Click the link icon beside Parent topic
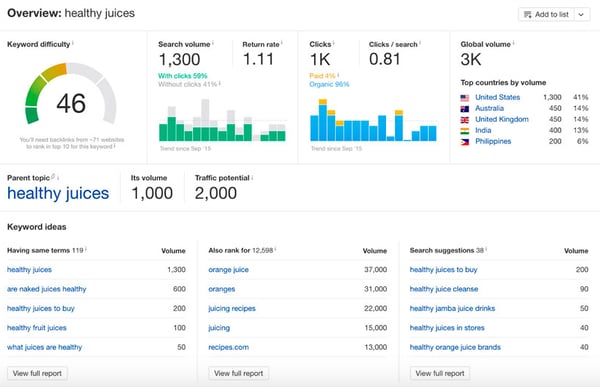The height and width of the screenshot is (387, 600). [x=53, y=176]
